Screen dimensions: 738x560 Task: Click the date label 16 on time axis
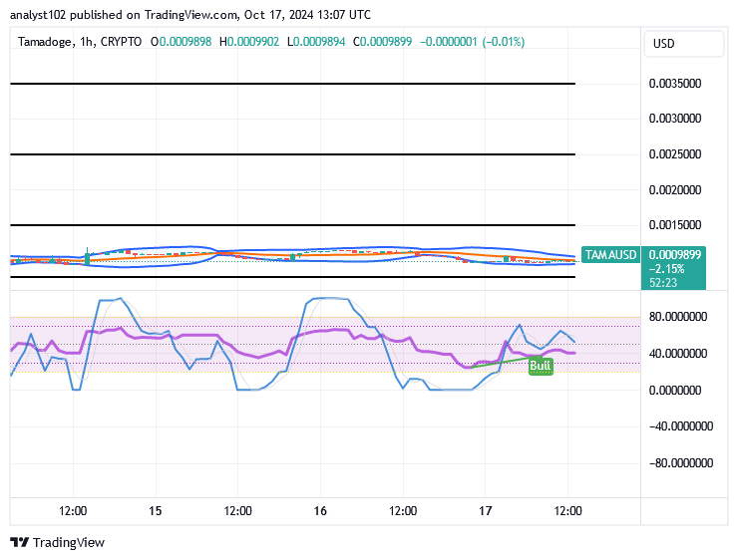(319, 511)
